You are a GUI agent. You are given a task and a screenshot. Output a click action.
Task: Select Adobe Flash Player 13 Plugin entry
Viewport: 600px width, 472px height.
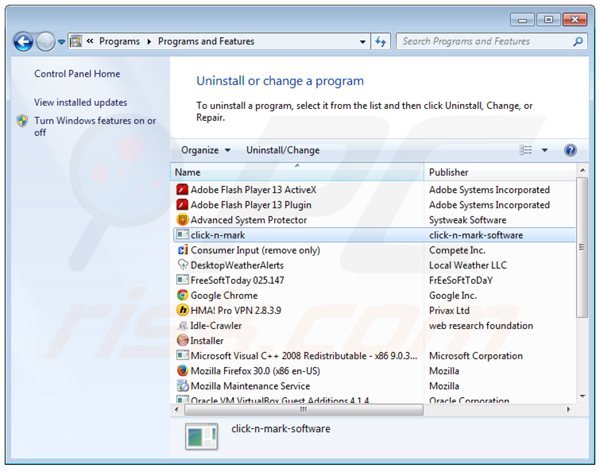point(251,205)
